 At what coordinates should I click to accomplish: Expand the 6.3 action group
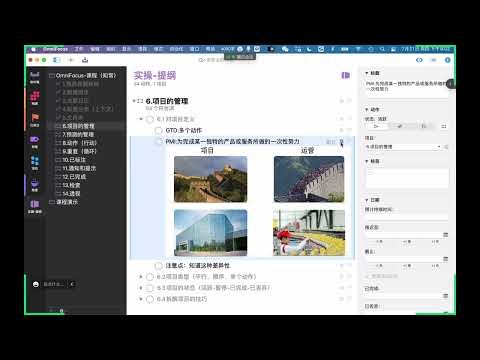pyautogui.click(x=141, y=288)
